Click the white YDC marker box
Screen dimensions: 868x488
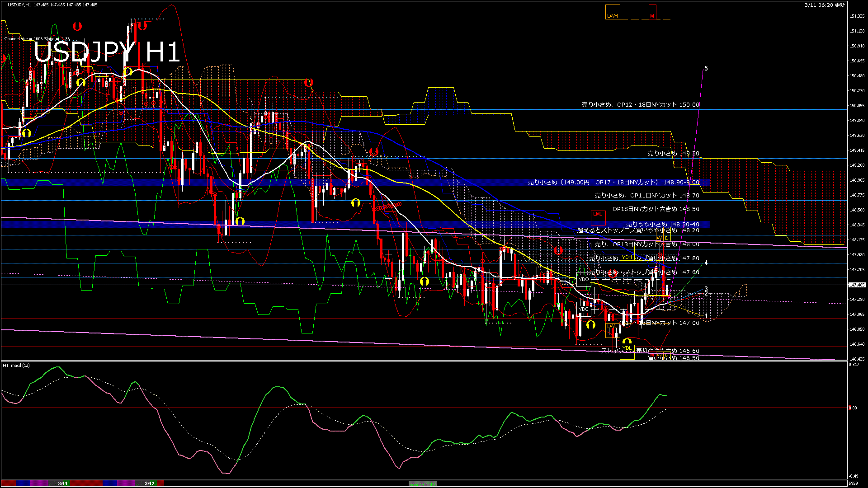click(584, 309)
